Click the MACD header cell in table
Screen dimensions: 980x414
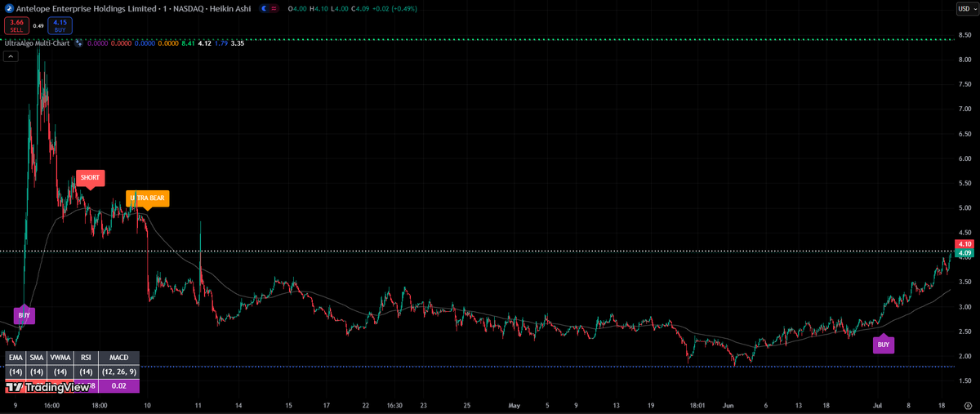point(119,358)
